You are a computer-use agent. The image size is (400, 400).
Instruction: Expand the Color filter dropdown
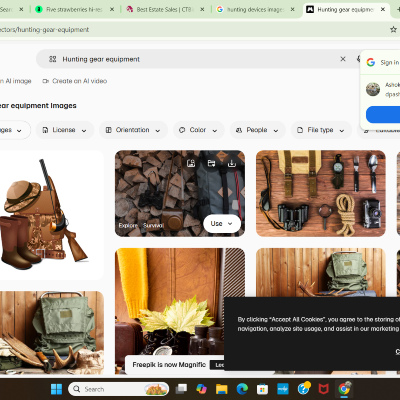click(x=199, y=130)
